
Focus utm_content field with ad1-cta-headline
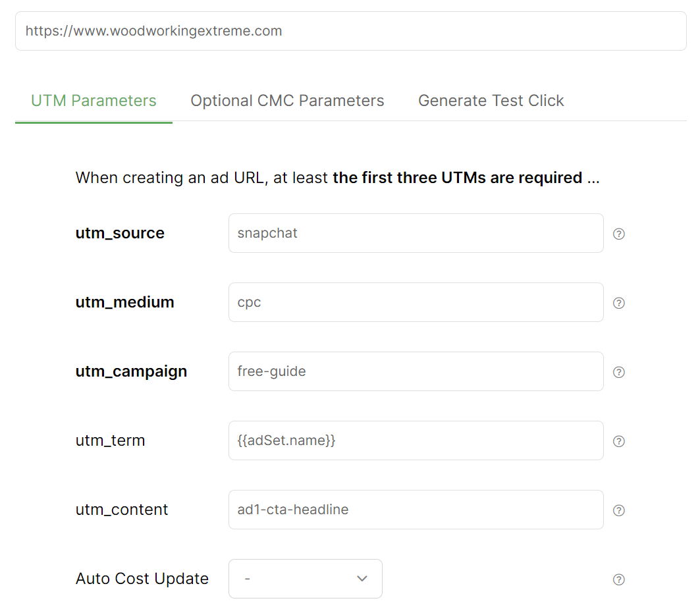pos(416,510)
